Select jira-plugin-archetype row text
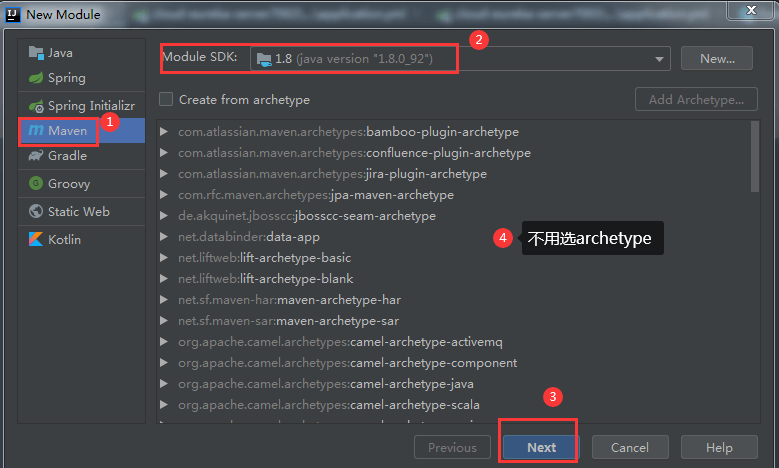 click(332, 173)
